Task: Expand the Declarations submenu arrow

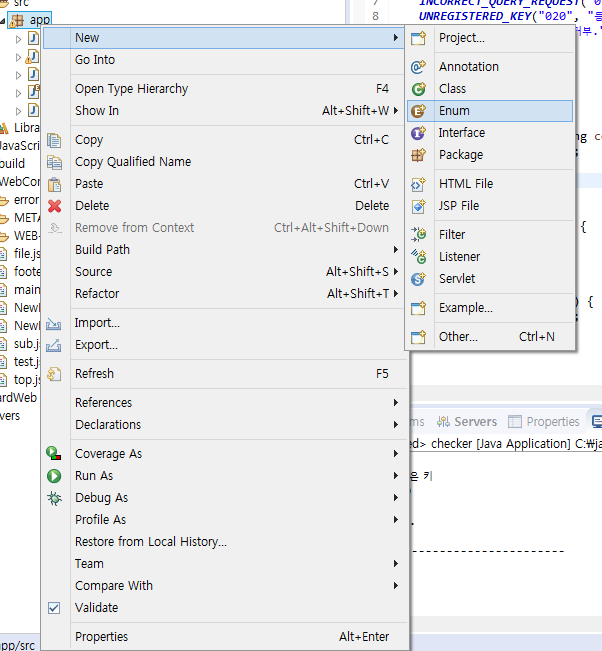Action: [x=396, y=425]
